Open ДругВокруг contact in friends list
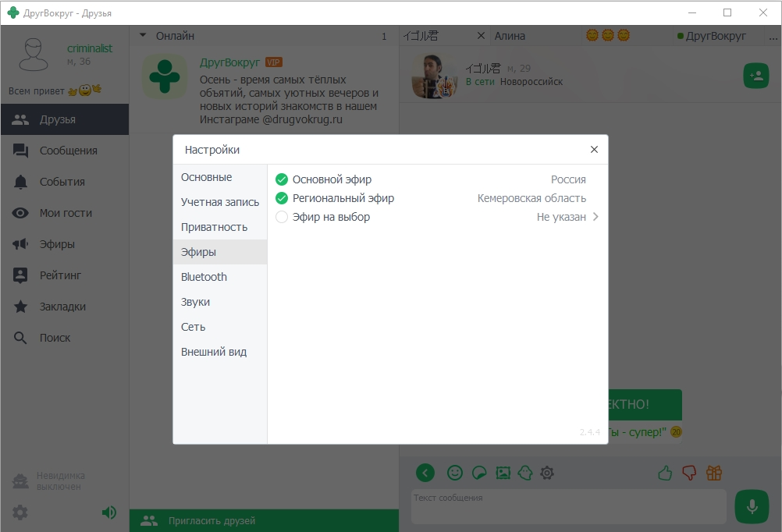 point(265,90)
